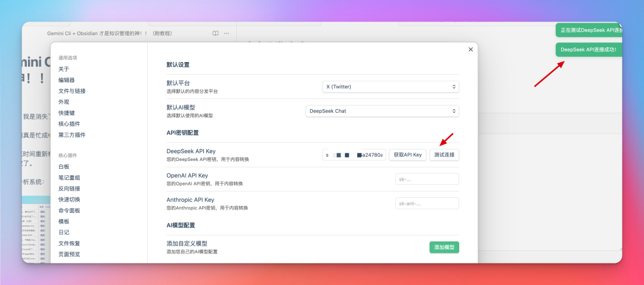The width and height of the screenshot is (644, 285).
Task: Click the 获取API Key button
Action: point(407,155)
